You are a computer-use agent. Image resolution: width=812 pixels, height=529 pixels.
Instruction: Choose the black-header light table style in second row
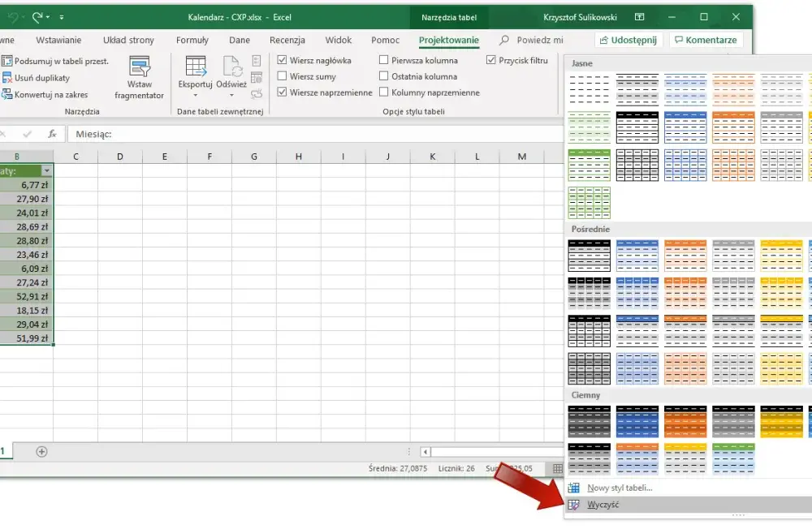tap(637, 127)
